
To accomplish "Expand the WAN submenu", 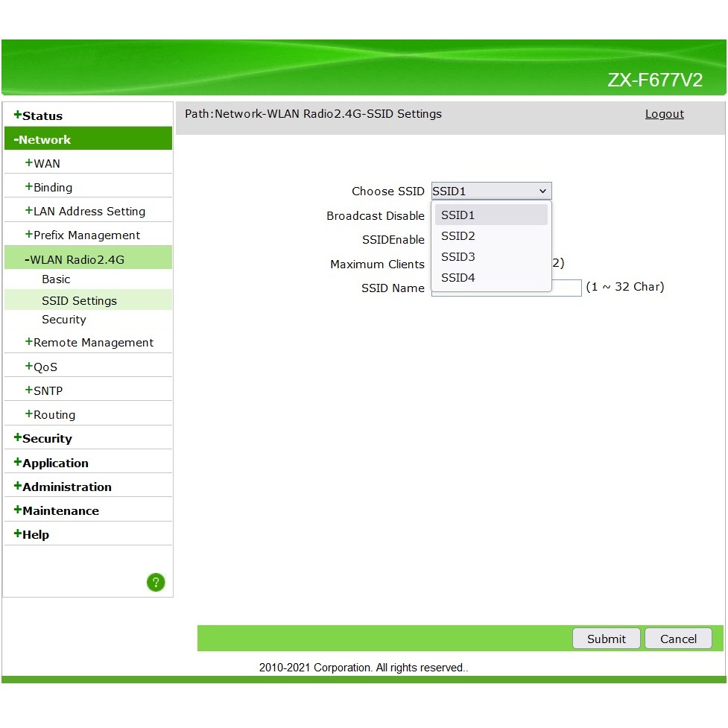I will point(46,163).
